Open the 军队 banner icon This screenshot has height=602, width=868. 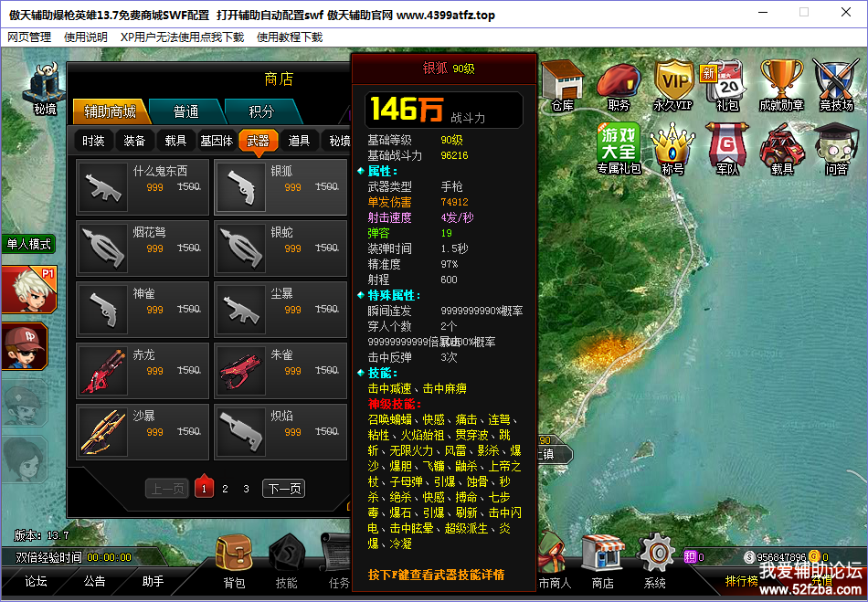[x=727, y=149]
